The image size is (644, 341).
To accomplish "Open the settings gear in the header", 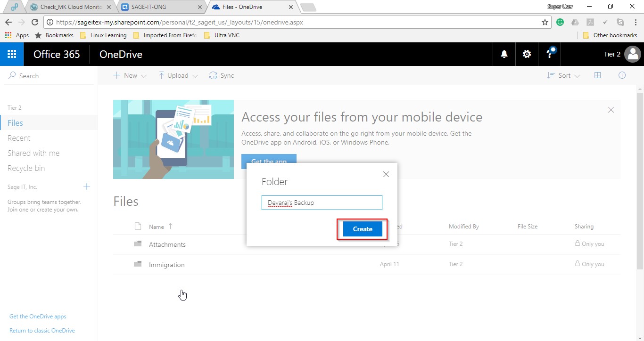I will [x=527, y=54].
